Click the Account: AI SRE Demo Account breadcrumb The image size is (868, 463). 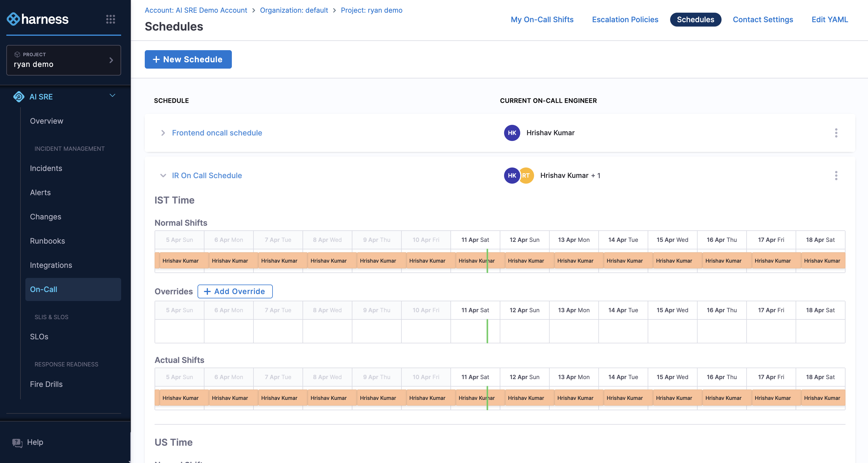[x=196, y=10]
